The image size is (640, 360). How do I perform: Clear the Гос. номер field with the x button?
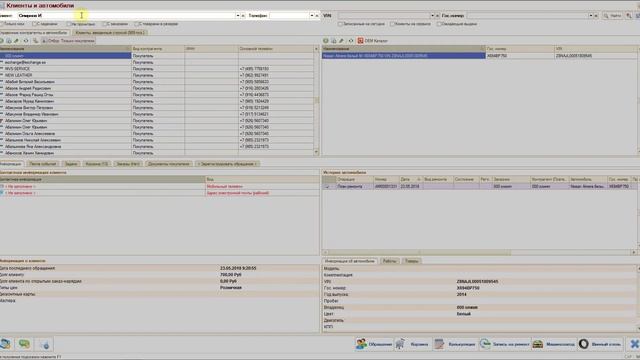[x=596, y=16]
